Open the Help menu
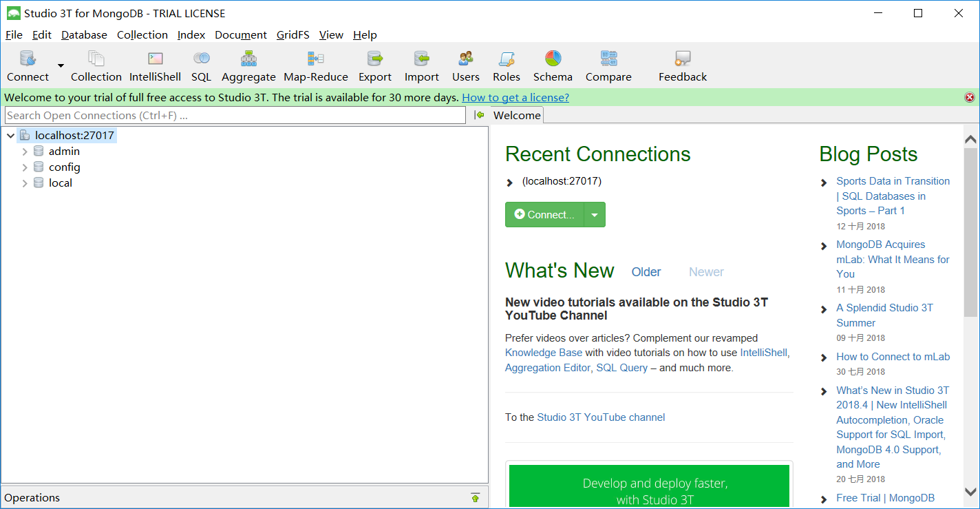The image size is (980, 509). (x=365, y=34)
